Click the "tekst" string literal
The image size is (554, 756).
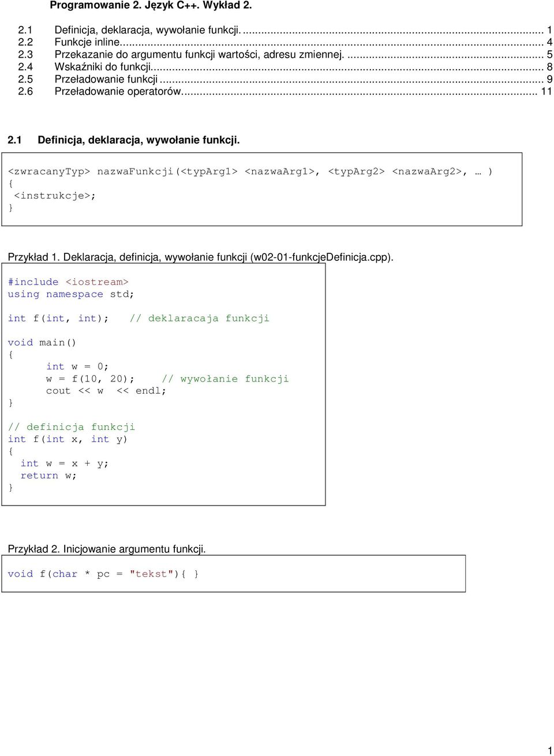(x=151, y=574)
